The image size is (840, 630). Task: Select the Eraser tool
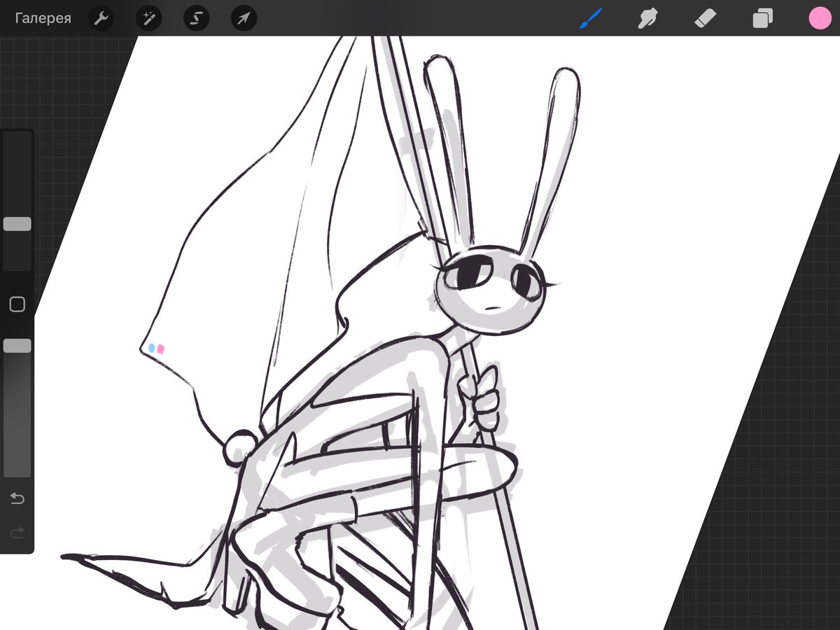705,18
